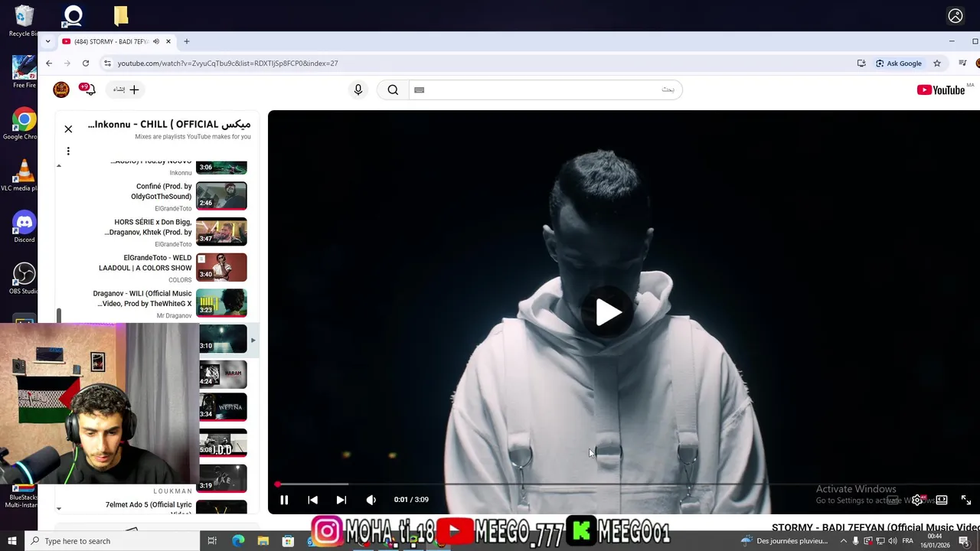980x551 pixels.
Task: Open the OBS Studio desktop shortcut
Action: pyautogui.click(x=24, y=279)
